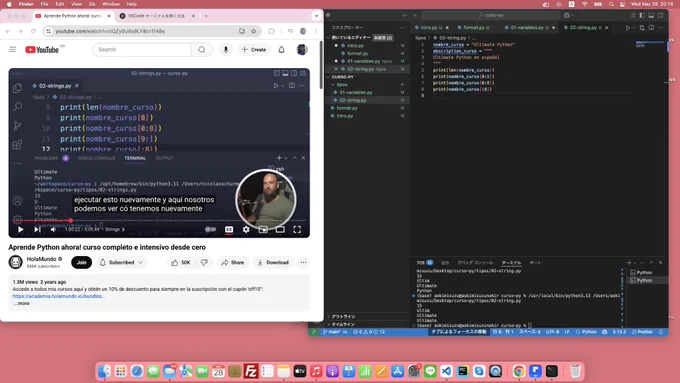Screen dimensions: 680x383
Task: Click the main branch in VS Code status bar
Action: (x=331, y=332)
